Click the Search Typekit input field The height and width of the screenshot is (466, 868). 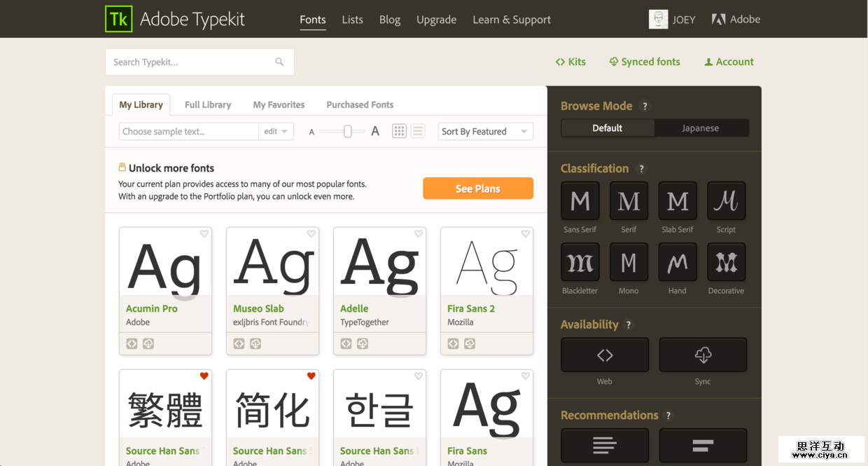(x=189, y=62)
